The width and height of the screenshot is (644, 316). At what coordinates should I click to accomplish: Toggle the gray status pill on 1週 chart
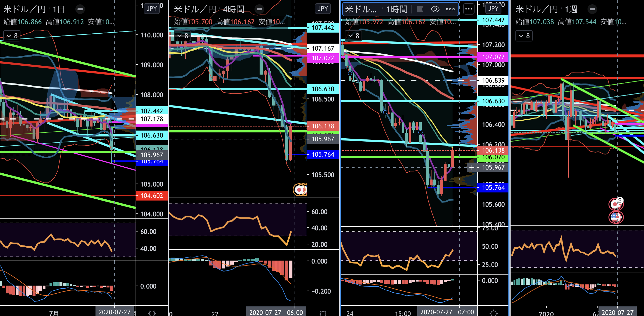592,9
